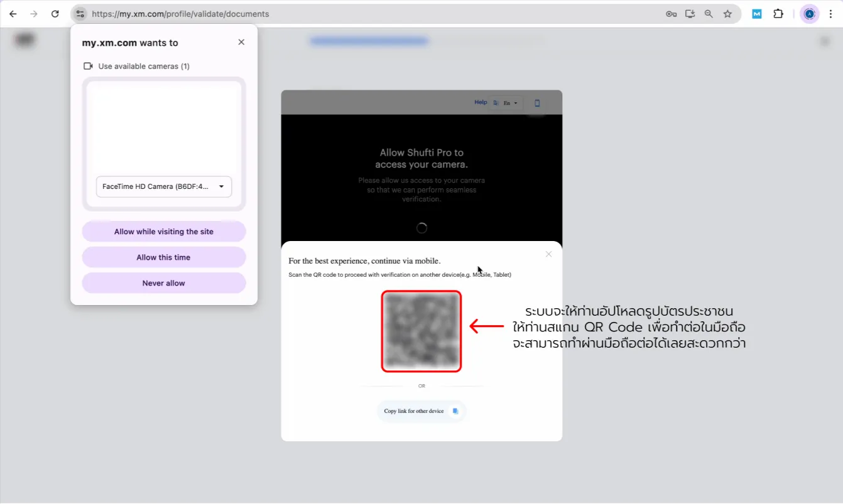Image resolution: width=843 pixels, height=504 pixels.
Task: Open the Extensions puzzle icon
Action: 778,14
